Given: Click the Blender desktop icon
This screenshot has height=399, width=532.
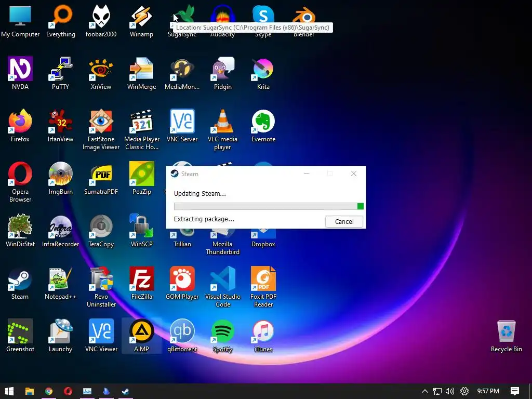Looking at the screenshot, I should point(304,16).
